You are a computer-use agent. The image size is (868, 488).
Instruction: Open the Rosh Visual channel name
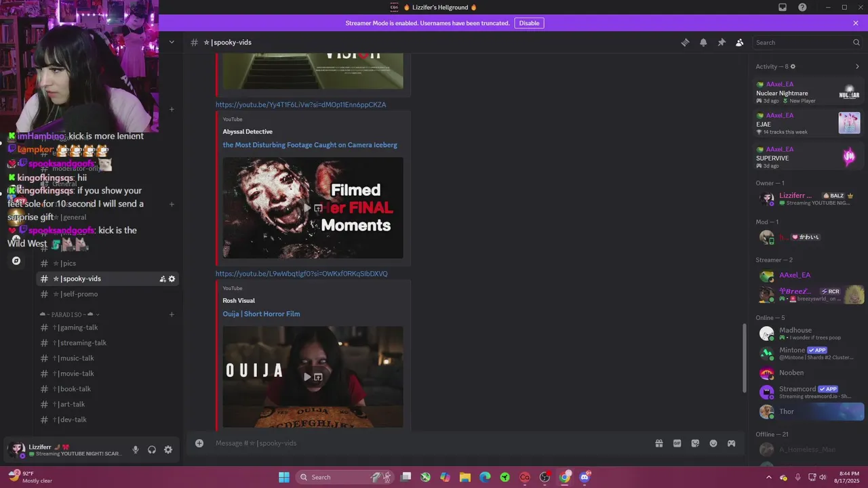239,300
